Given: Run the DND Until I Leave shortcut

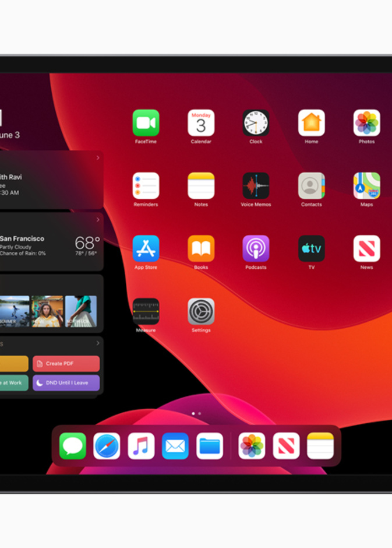Looking at the screenshot, I should coord(66,382).
